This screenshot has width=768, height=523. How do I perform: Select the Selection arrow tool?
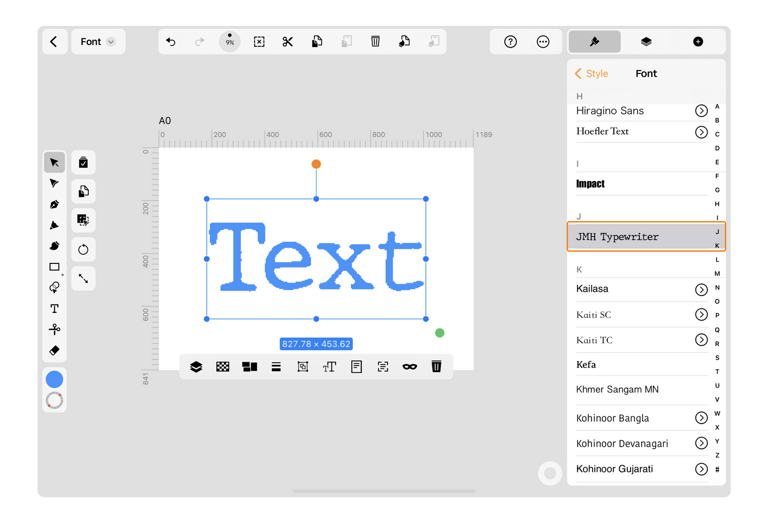click(x=54, y=163)
